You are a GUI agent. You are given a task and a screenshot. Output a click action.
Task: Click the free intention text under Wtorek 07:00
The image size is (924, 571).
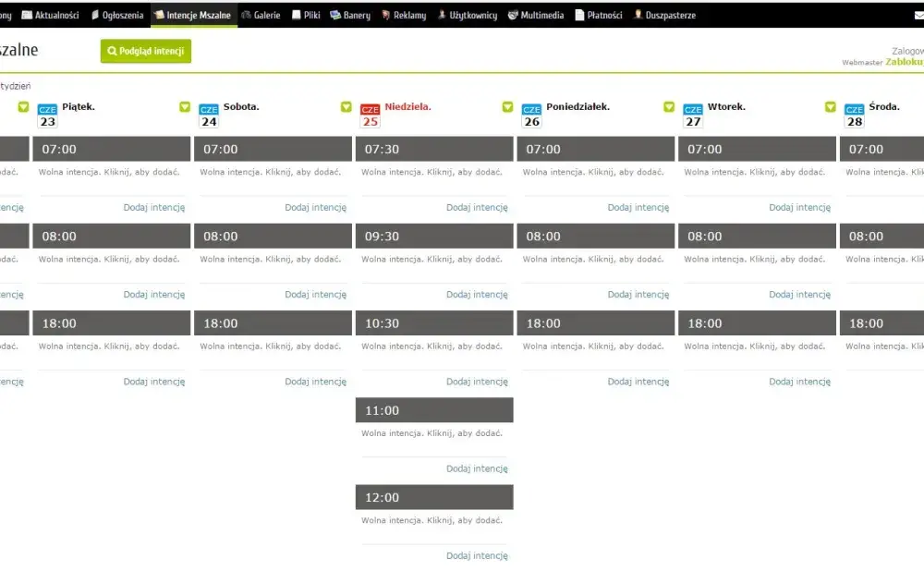coord(755,172)
